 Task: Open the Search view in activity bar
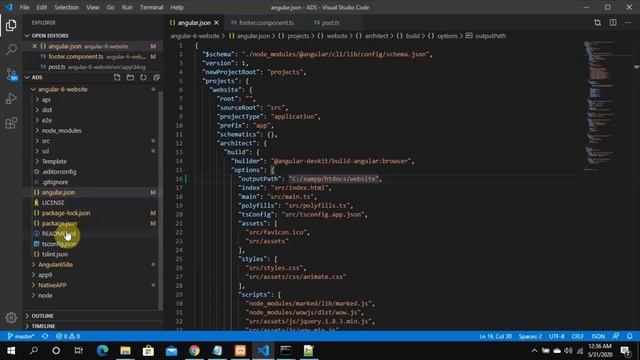coord(11,50)
